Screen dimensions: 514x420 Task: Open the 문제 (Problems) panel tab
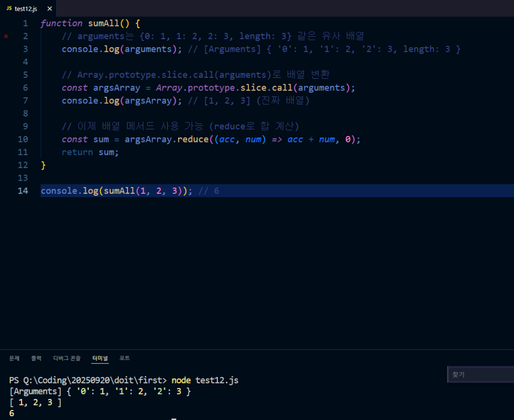[x=14, y=358]
